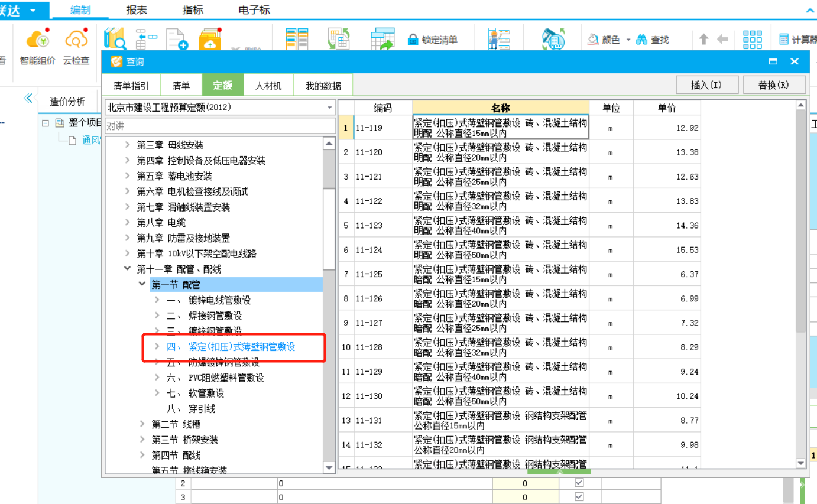
Task: Tick the checkbox in background row 2
Action: tap(579, 483)
